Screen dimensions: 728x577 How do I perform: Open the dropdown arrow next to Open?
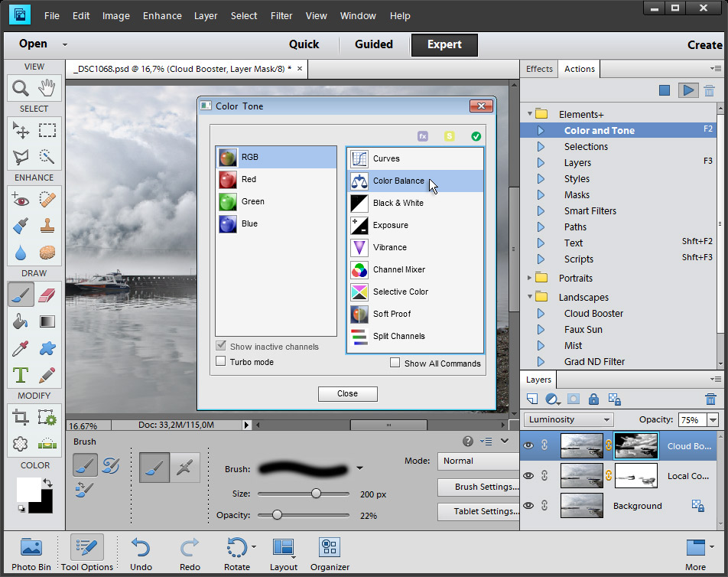point(65,44)
